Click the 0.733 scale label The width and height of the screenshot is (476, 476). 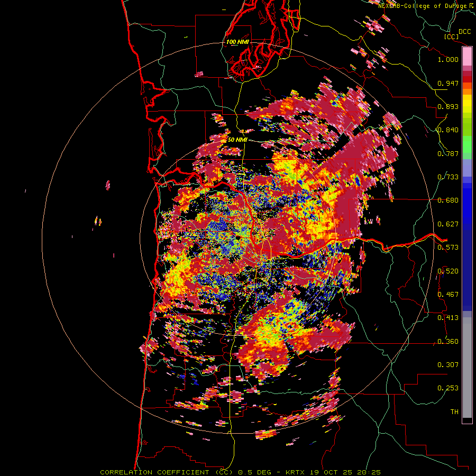[x=448, y=177]
